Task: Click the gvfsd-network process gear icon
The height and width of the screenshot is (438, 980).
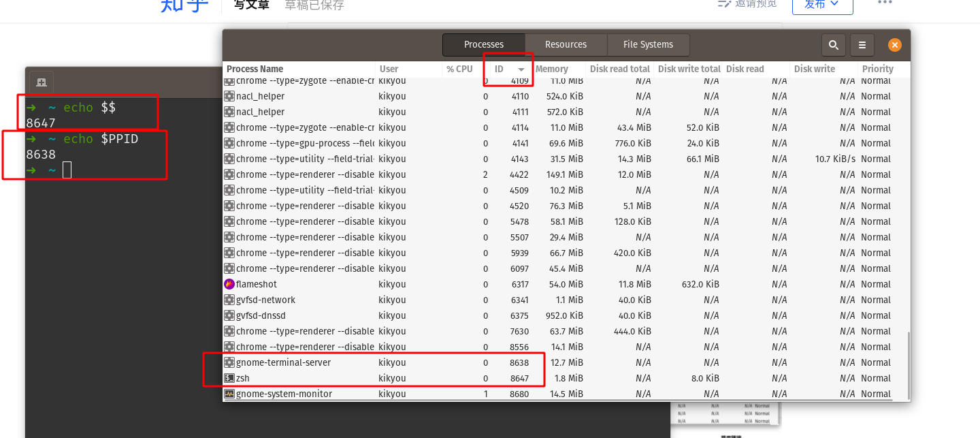Action: point(229,300)
